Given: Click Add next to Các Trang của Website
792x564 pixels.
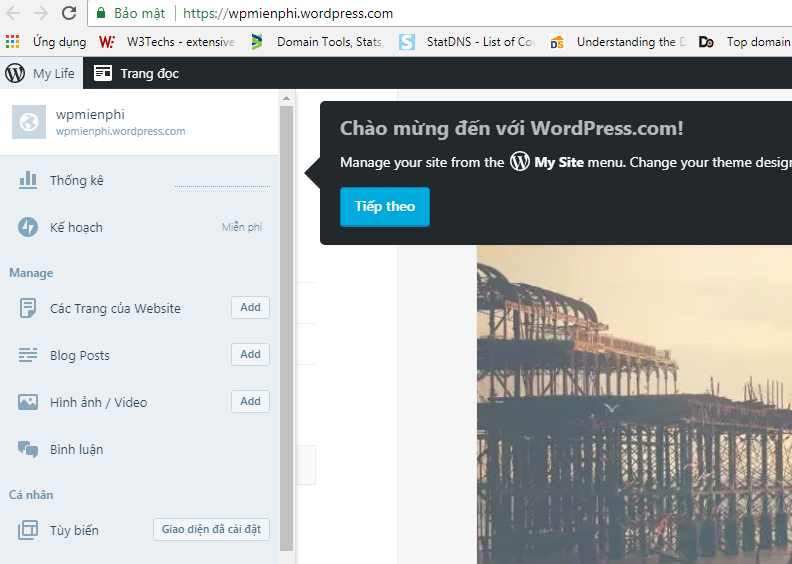Looking at the screenshot, I should click(x=251, y=307).
